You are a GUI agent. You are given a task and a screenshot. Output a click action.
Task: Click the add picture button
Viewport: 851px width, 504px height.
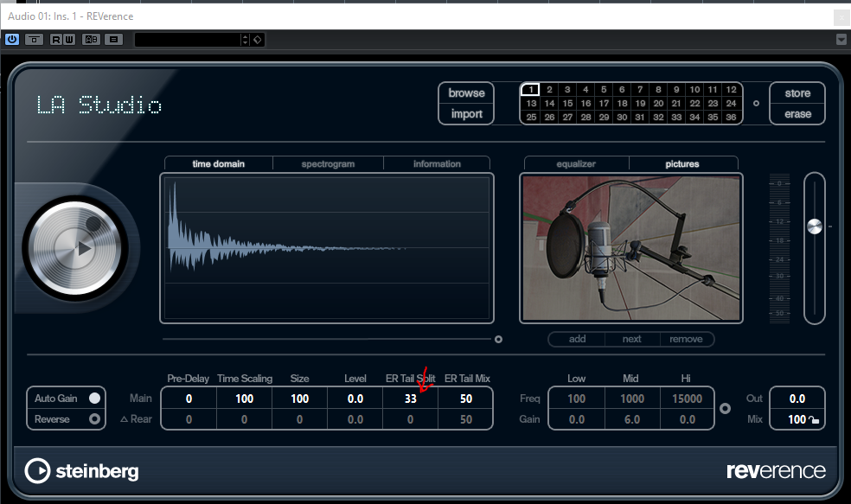click(x=577, y=339)
